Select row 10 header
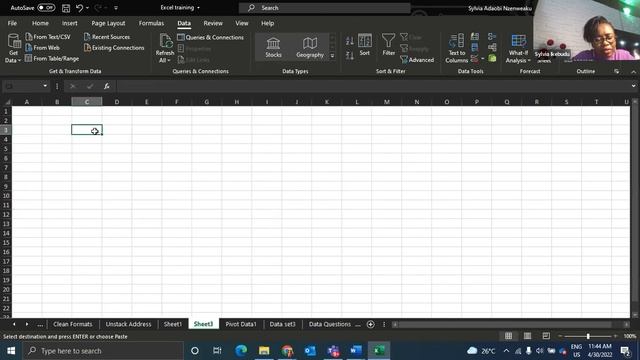This screenshot has height=360, width=640. (x=6, y=196)
